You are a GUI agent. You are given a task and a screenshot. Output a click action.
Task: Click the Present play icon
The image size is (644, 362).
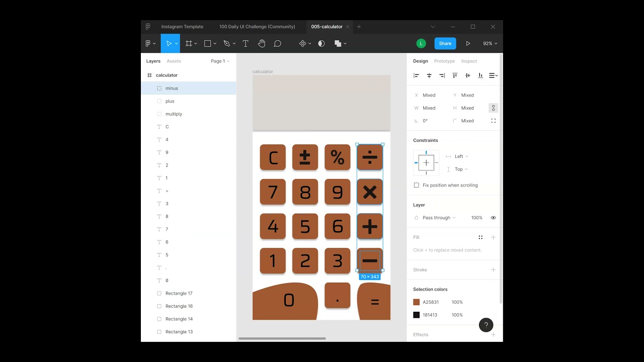pyautogui.click(x=468, y=44)
